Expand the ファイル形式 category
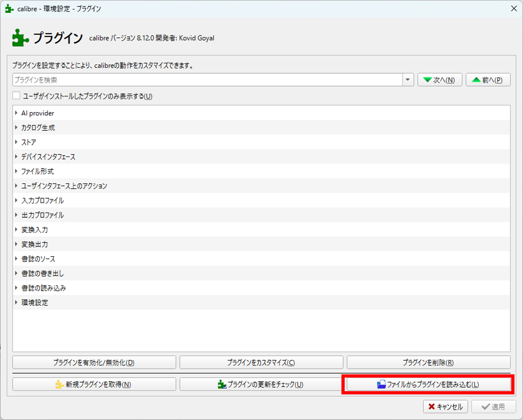The image size is (523, 420). (16, 171)
